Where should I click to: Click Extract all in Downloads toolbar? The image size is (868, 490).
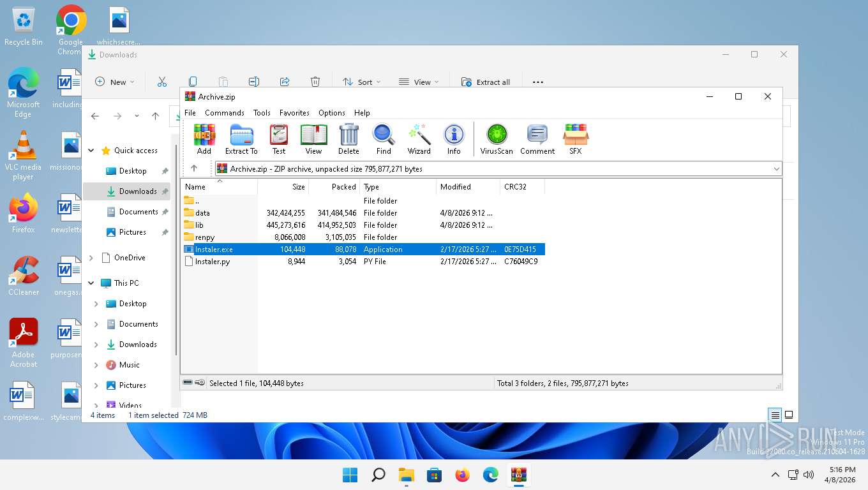tap(486, 82)
